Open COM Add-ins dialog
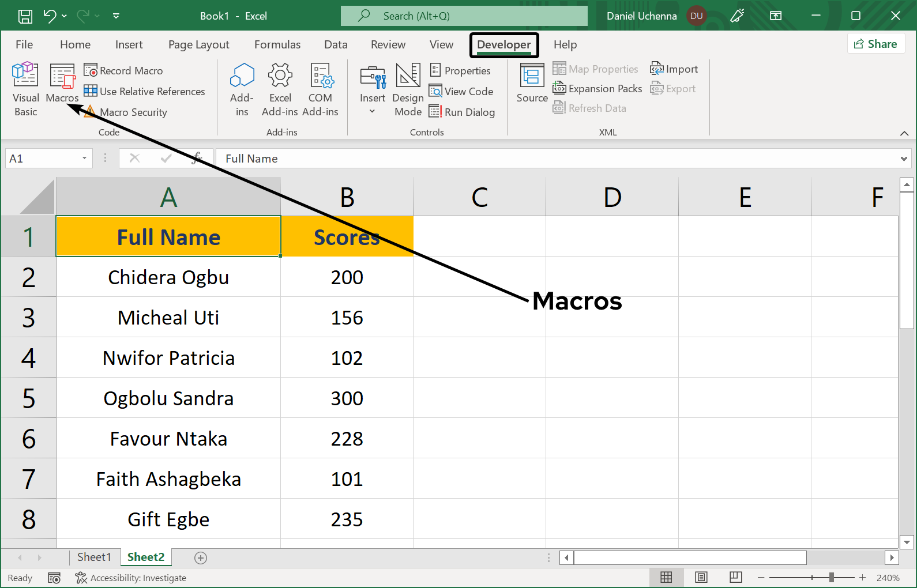Screen dimensions: 917x588 click(320, 89)
